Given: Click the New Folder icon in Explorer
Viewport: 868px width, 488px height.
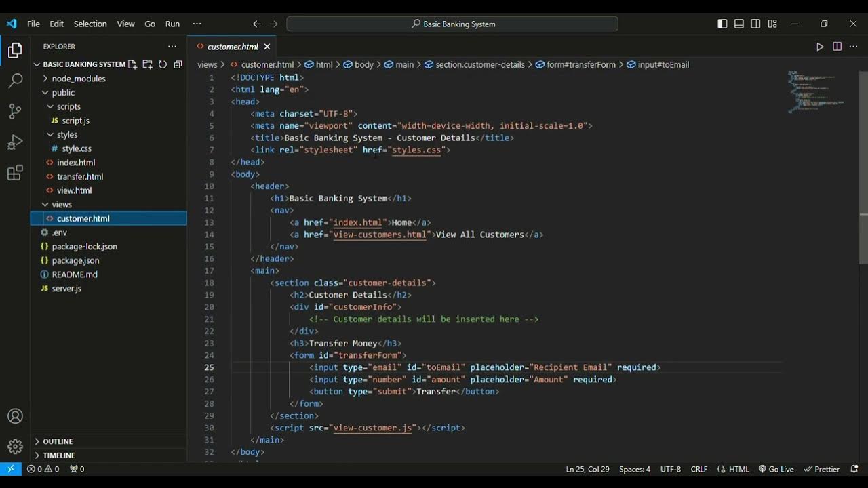Looking at the screenshot, I should pyautogui.click(x=147, y=64).
